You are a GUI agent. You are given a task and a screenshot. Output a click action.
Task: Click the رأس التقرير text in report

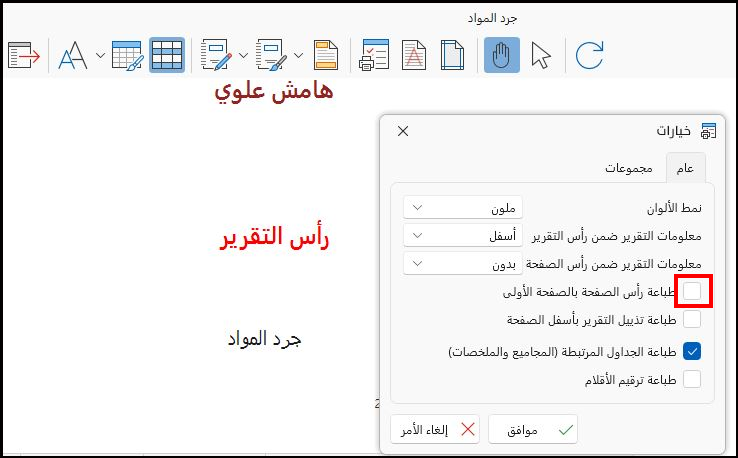(x=274, y=237)
